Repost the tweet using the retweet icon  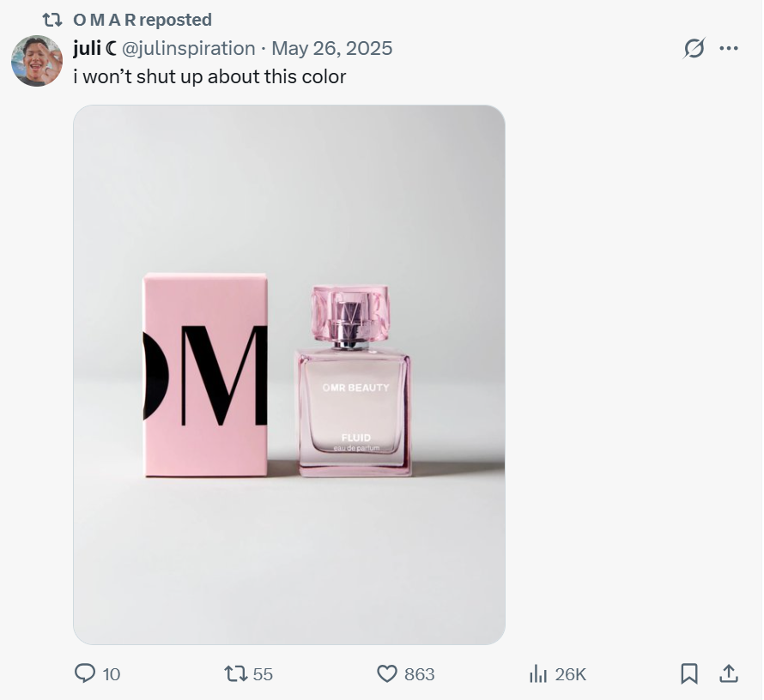[235, 674]
